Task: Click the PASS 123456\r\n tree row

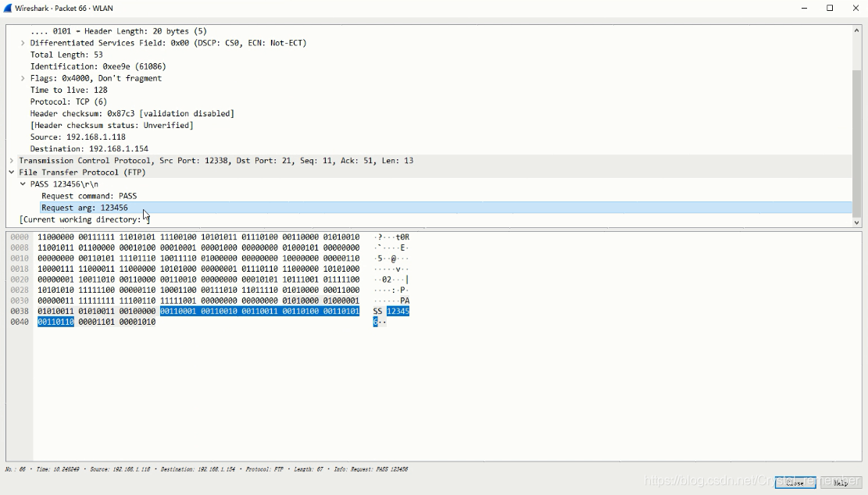Action: [64, 184]
